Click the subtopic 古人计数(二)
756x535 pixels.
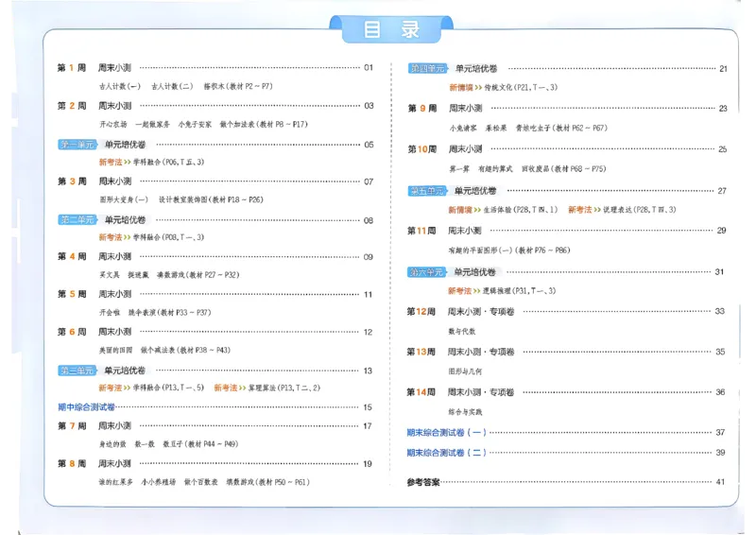pos(172,86)
